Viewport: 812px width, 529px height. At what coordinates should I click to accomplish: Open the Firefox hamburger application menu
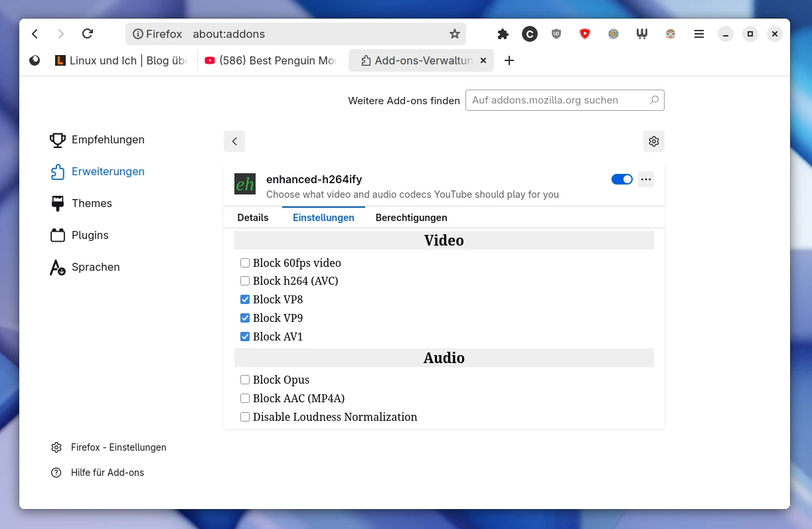(698, 34)
